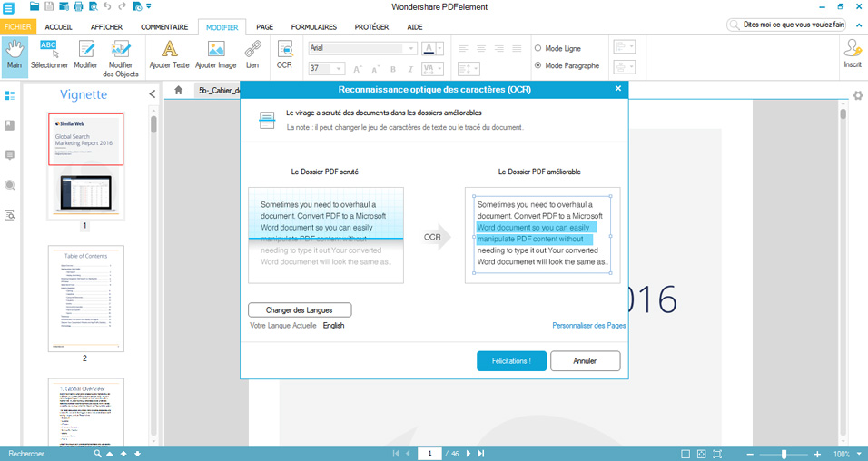The width and height of the screenshot is (868, 461).
Task: Open the Arial font family dropdown
Action: click(410, 48)
